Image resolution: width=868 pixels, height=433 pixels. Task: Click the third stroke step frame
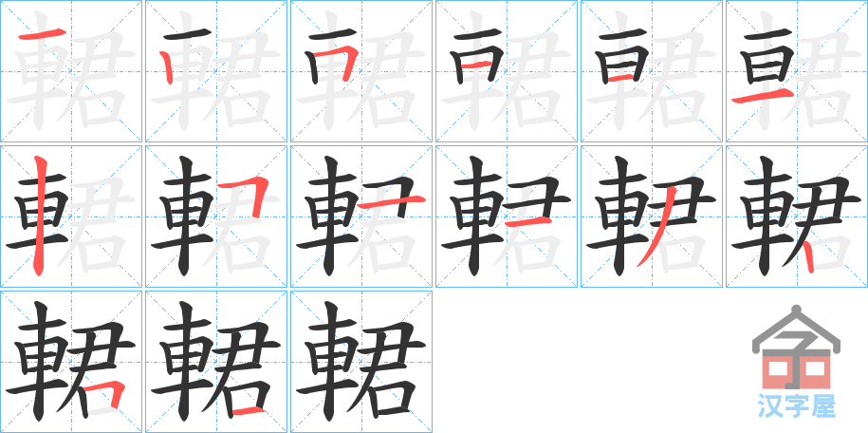point(361,71)
